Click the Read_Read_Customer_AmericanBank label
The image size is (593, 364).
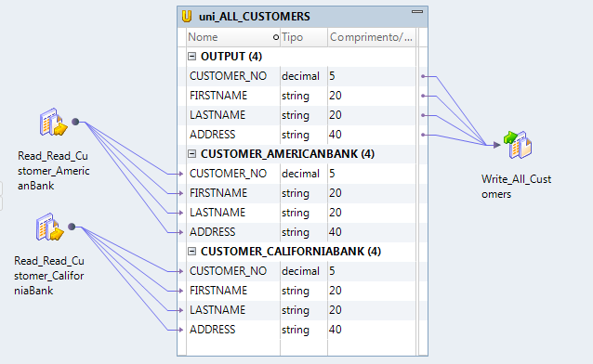click(54, 171)
